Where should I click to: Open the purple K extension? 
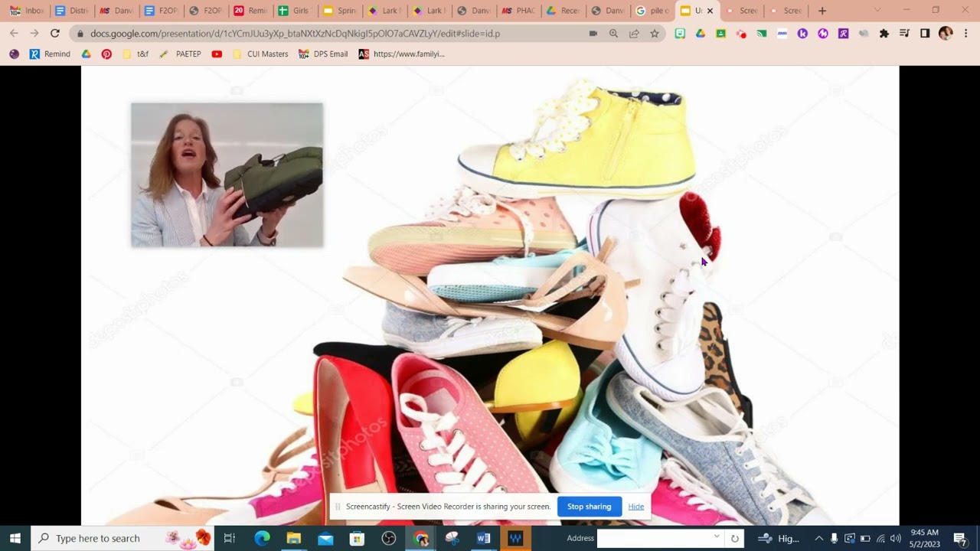coord(802,34)
